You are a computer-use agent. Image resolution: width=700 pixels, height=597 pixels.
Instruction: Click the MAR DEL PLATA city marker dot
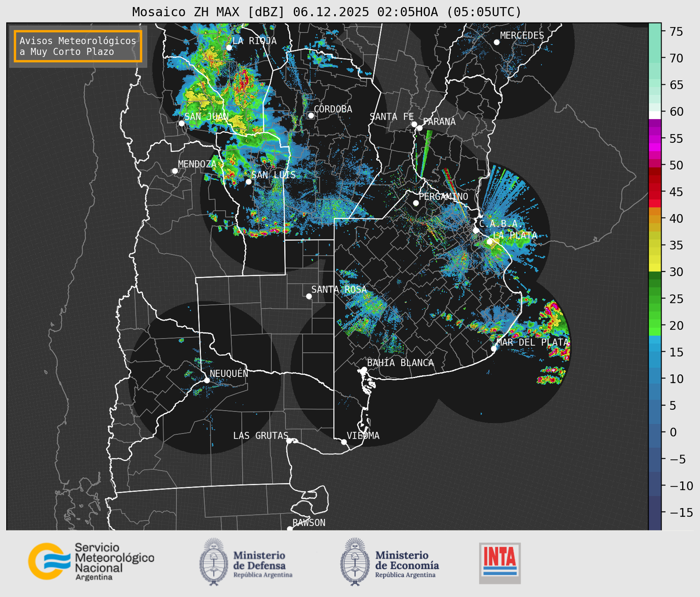(494, 348)
